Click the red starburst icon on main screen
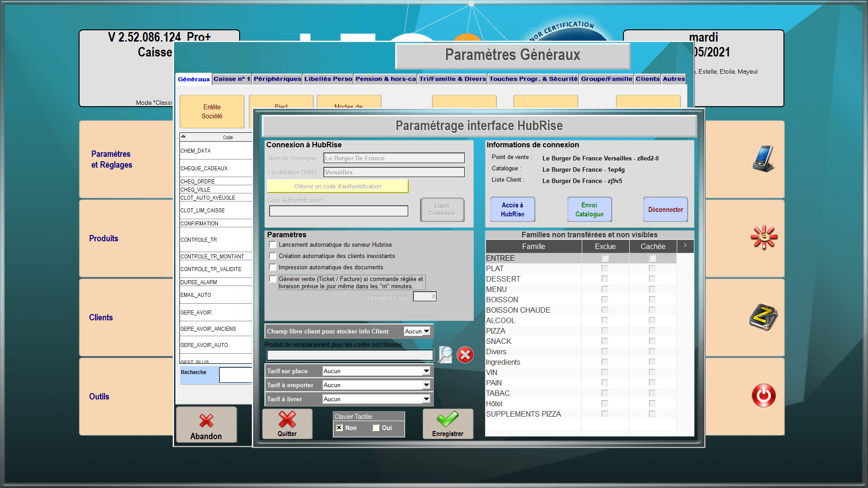Viewport: 868px width, 488px height. [764, 237]
